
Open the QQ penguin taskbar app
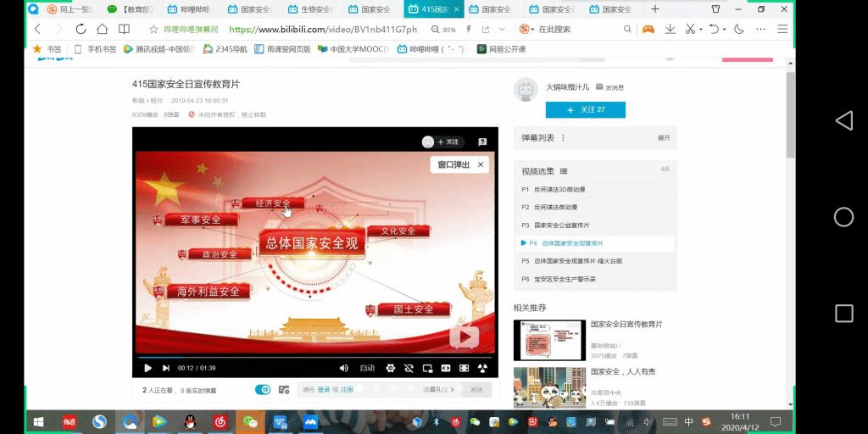190,422
